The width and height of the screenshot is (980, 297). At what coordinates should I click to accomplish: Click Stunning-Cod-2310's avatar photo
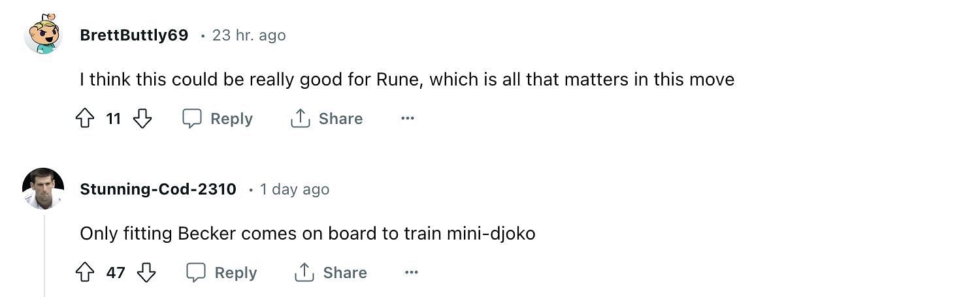click(43, 189)
